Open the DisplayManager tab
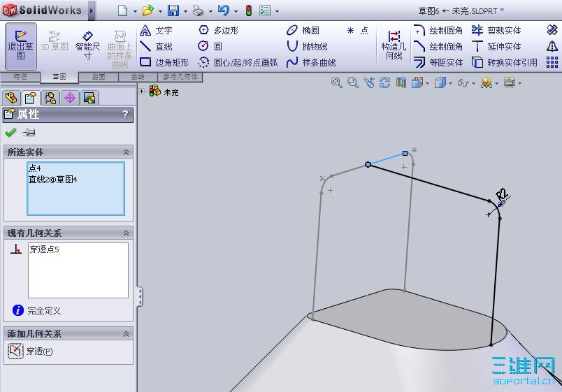Image resolution: width=562 pixels, height=392 pixels. [89, 97]
